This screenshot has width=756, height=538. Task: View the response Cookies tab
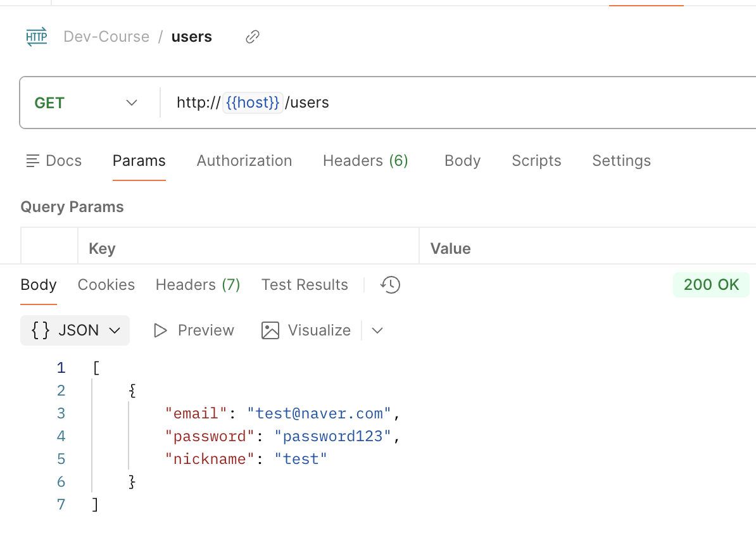tap(106, 285)
